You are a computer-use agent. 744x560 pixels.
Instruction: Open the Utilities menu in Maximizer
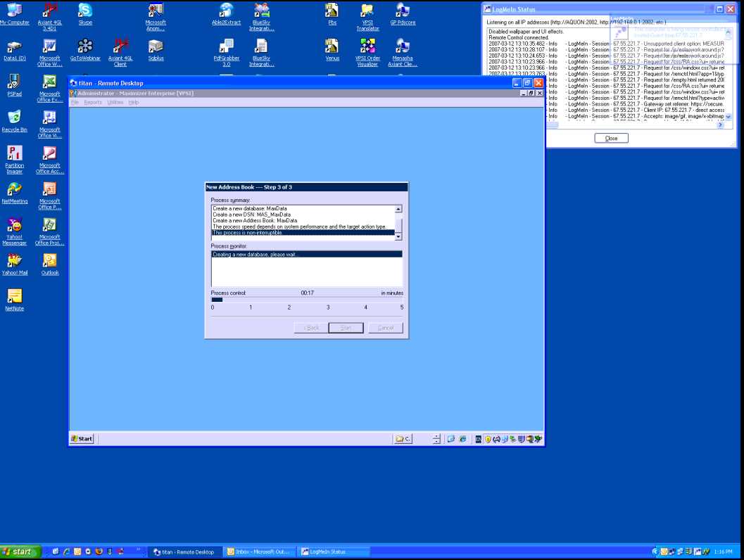(x=115, y=103)
